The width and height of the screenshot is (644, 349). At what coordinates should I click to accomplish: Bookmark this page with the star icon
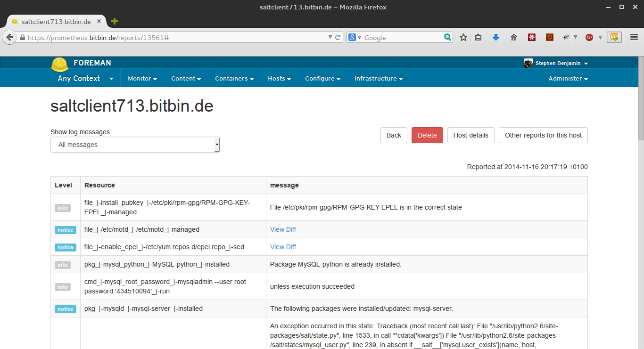pos(463,37)
